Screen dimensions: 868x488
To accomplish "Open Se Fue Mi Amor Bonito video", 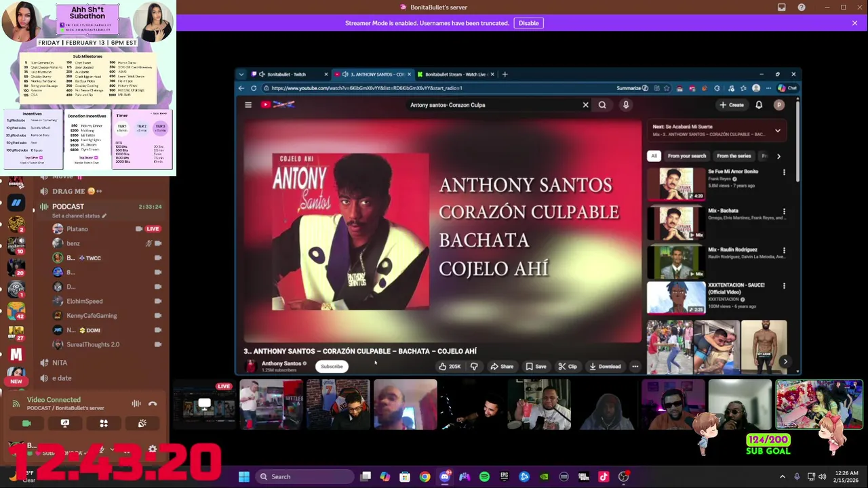I will [x=676, y=184].
